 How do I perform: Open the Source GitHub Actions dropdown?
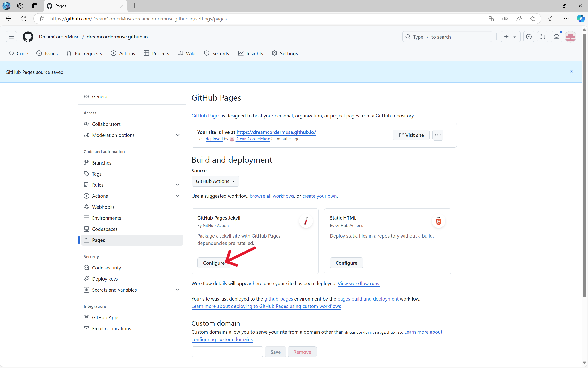pos(215,181)
